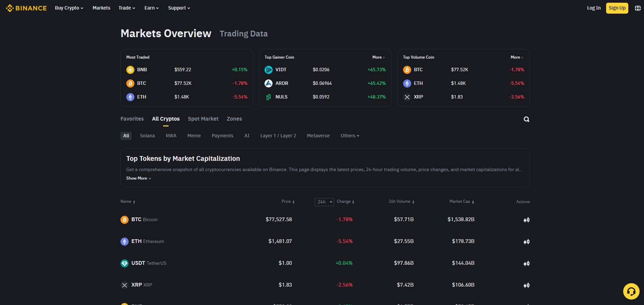Click the Ethereum icon in the table row
Screen dimensions: 644x305
tap(125, 242)
